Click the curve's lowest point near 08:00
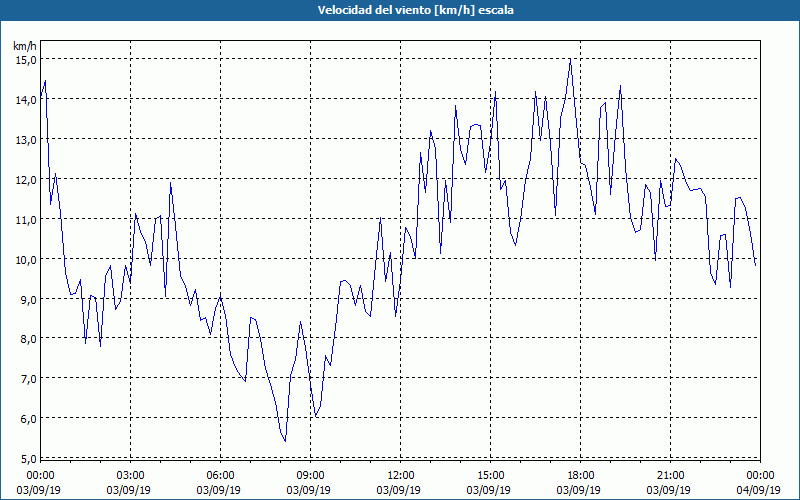 coord(285,441)
